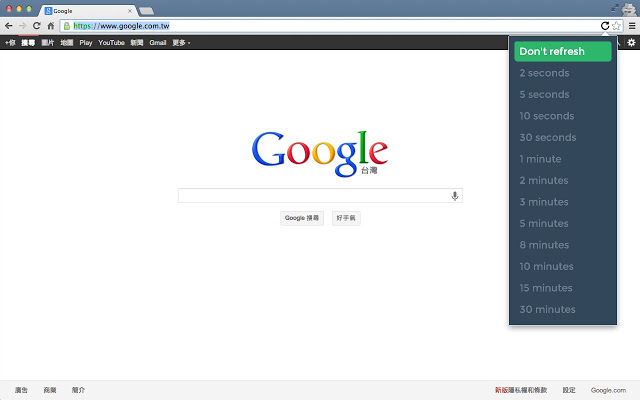Click +你 in Google bar
This screenshot has width=640, height=400.
click(10, 42)
